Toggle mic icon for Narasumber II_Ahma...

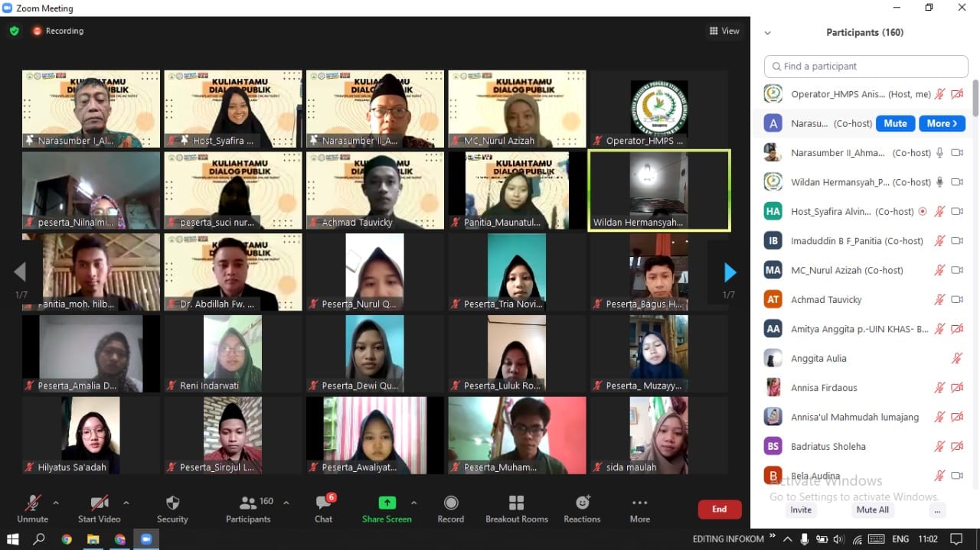pyautogui.click(x=939, y=153)
